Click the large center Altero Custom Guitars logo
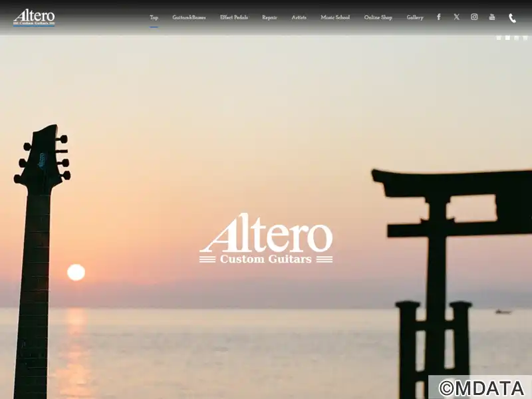Image resolution: width=532 pixels, height=399 pixels. (x=266, y=238)
